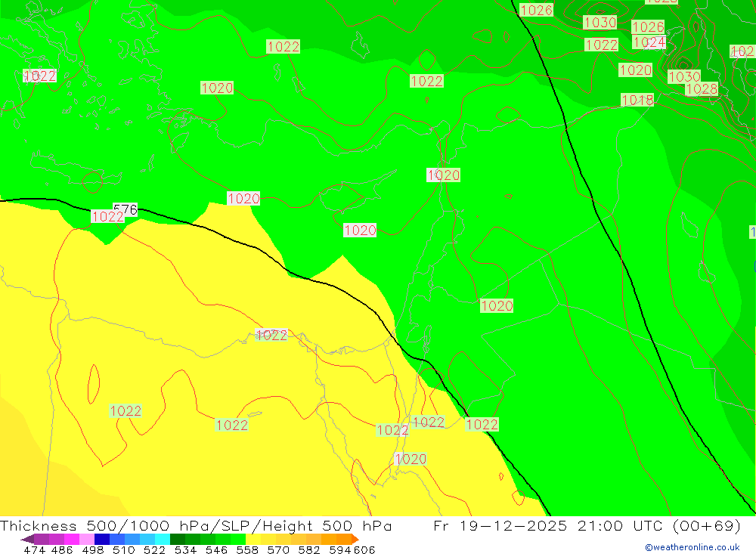
Task: Click the legend value 534
Action: point(186,549)
